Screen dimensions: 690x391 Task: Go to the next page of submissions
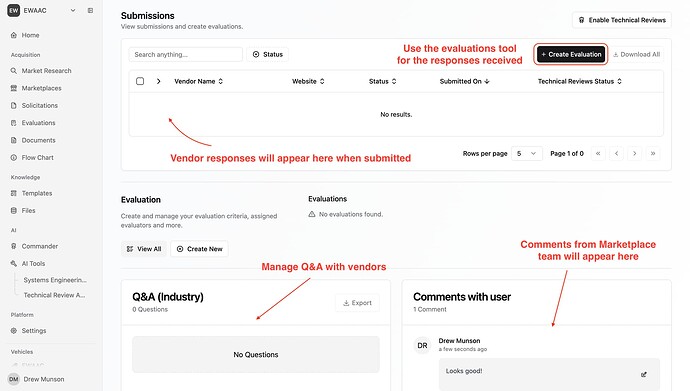(x=635, y=153)
